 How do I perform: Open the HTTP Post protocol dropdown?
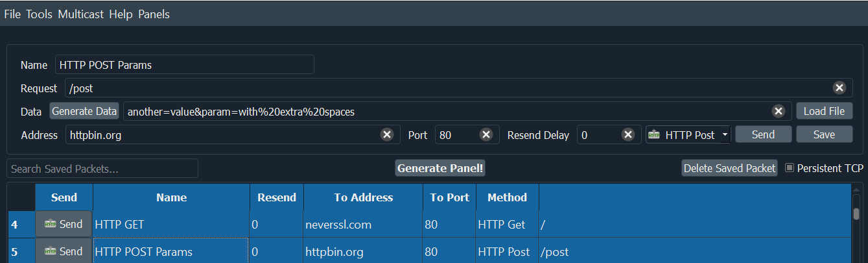point(688,135)
